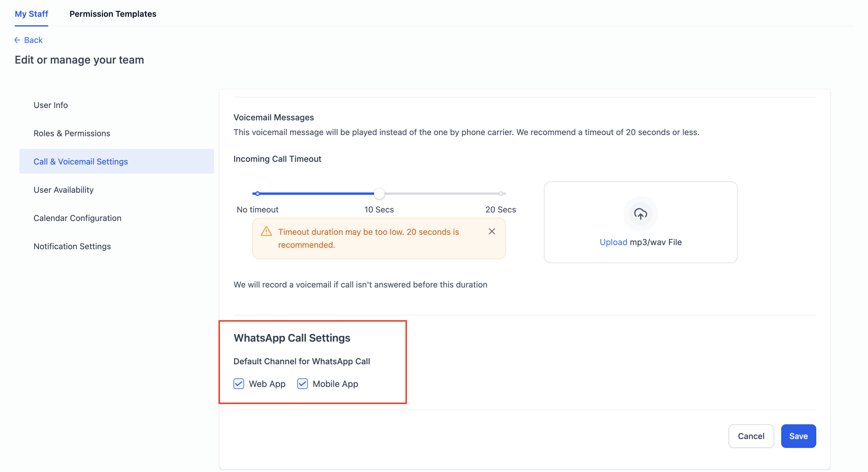Open Notification Settings section
Viewport: 868px width, 472px height.
pos(72,247)
